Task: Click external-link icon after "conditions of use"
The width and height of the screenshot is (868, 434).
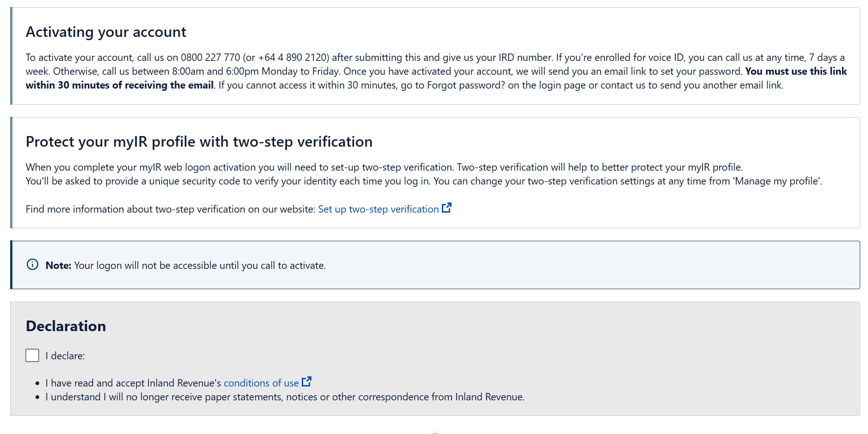Action: tap(306, 382)
